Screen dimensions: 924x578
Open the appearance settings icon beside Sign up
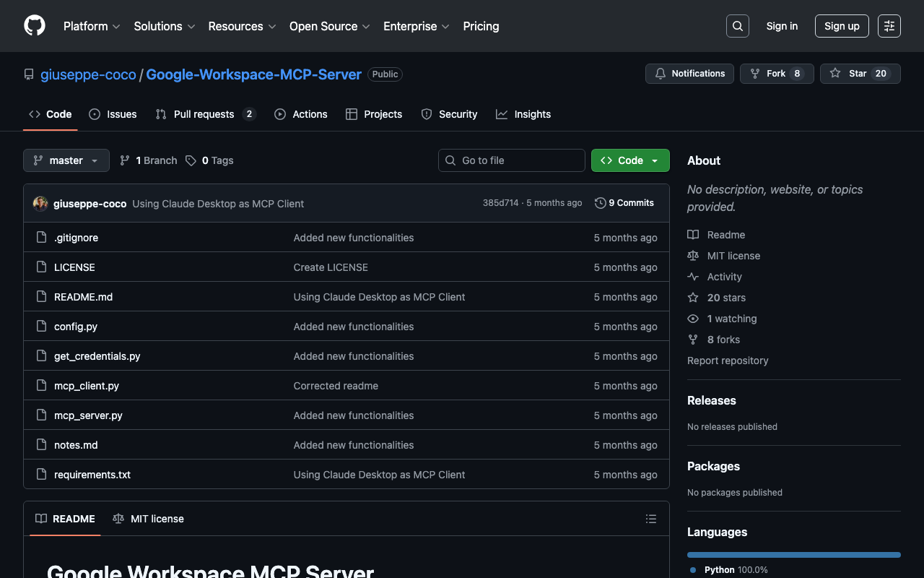click(889, 26)
